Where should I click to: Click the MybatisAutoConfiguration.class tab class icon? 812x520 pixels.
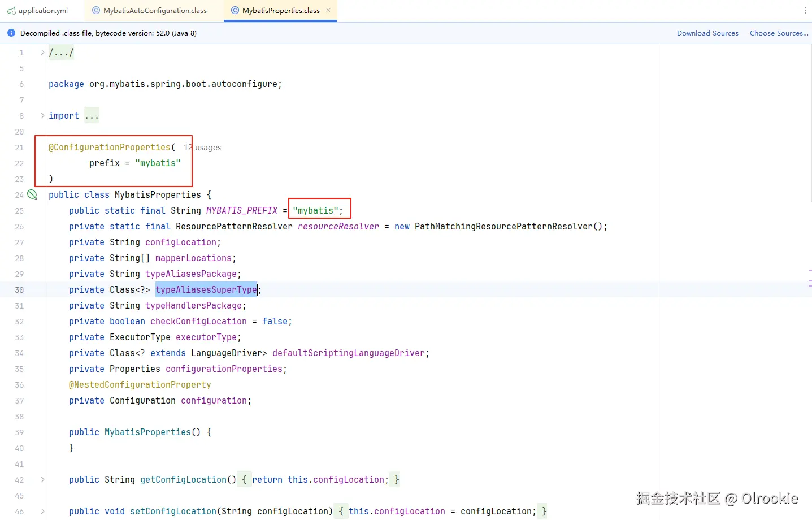click(96, 11)
